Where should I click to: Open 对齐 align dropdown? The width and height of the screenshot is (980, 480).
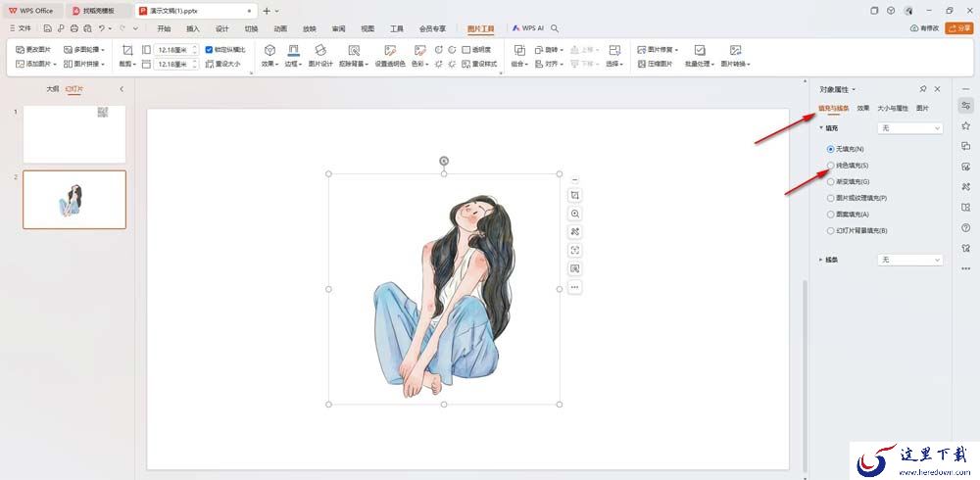[x=550, y=64]
